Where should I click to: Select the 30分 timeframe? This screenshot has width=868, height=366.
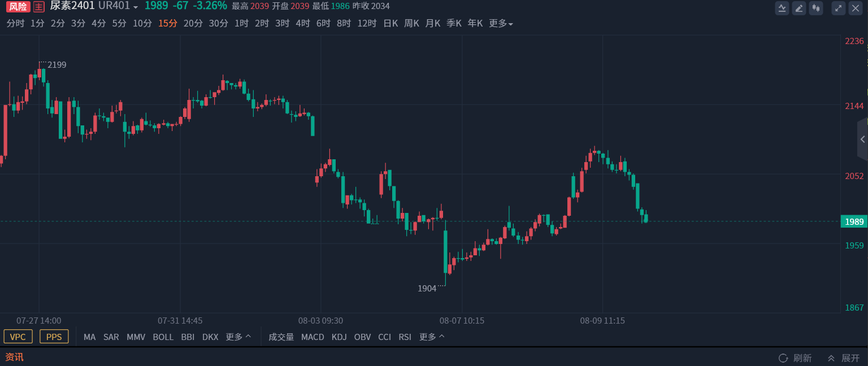click(x=219, y=24)
